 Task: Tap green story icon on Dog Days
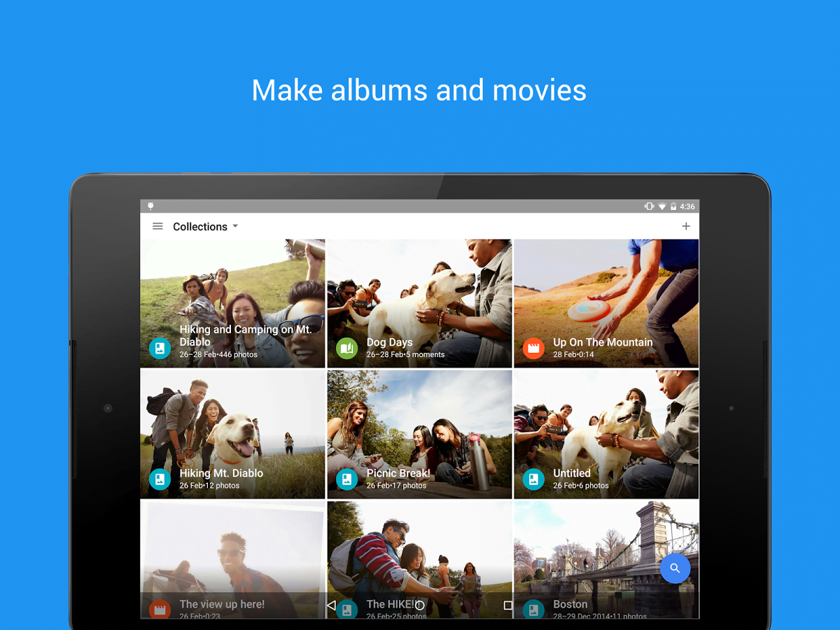346,348
